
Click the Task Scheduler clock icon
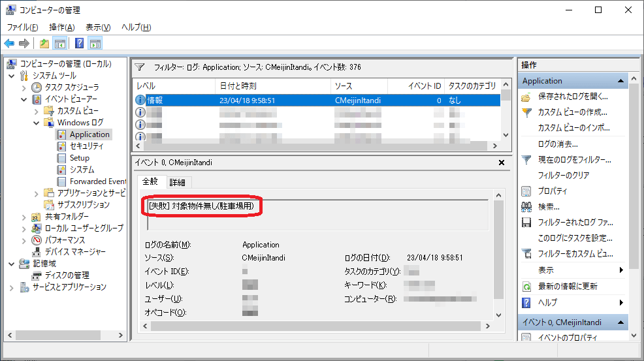point(37,87)
